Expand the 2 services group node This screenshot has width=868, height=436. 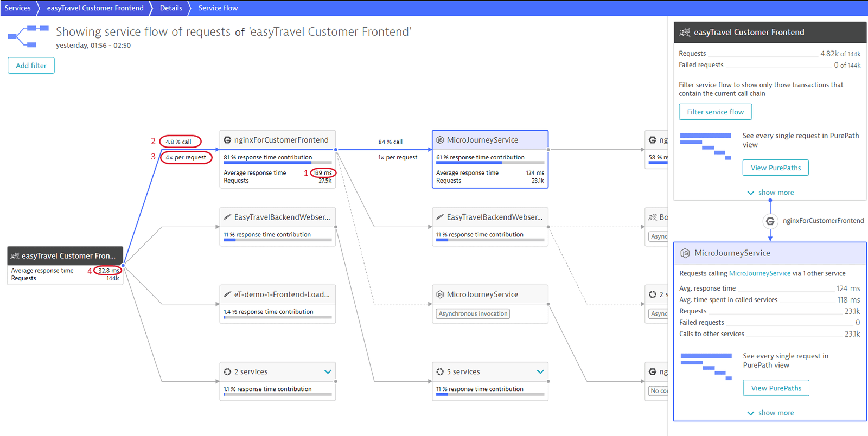coord(328,372)
